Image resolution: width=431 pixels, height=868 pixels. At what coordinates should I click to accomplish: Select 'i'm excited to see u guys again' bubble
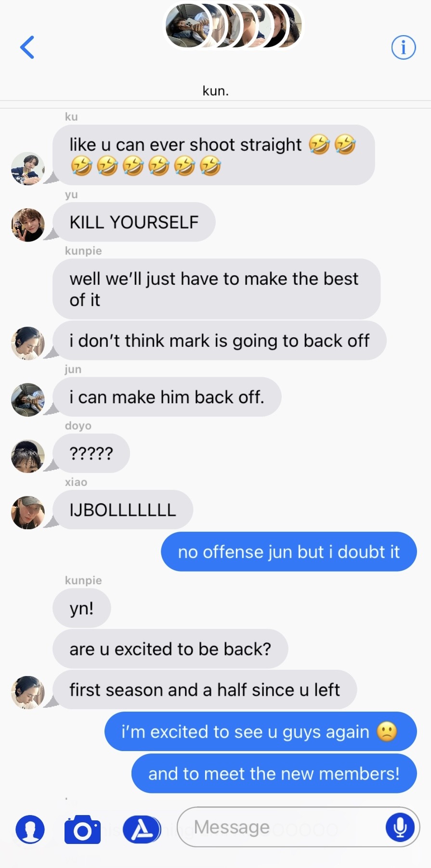tap(261, 731)
